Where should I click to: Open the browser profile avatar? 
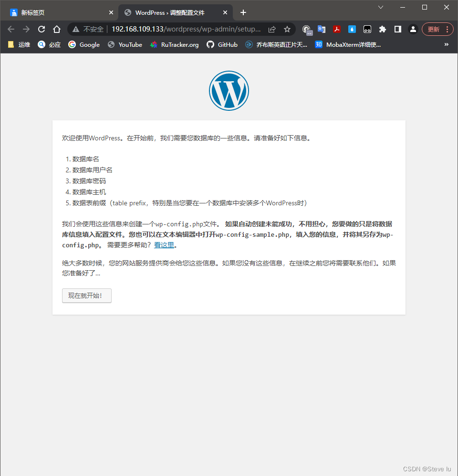pos(413,29)
